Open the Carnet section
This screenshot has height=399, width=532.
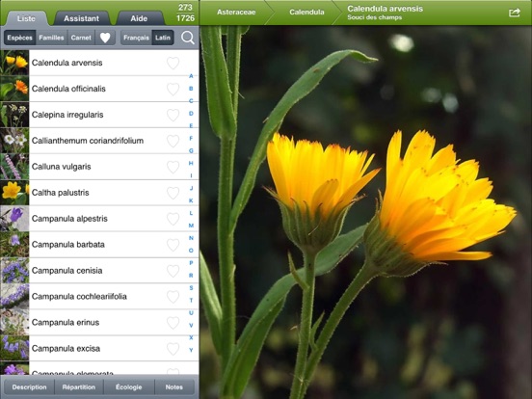81,38
